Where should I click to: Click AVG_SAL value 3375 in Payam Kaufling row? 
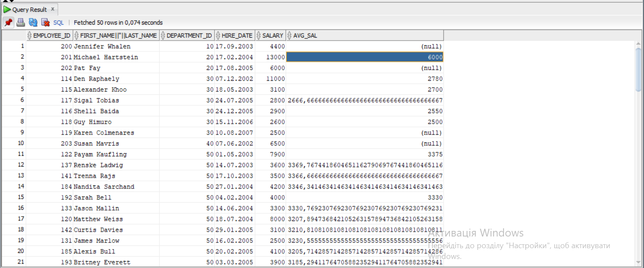pyautogui.click(x=365, y=154)
